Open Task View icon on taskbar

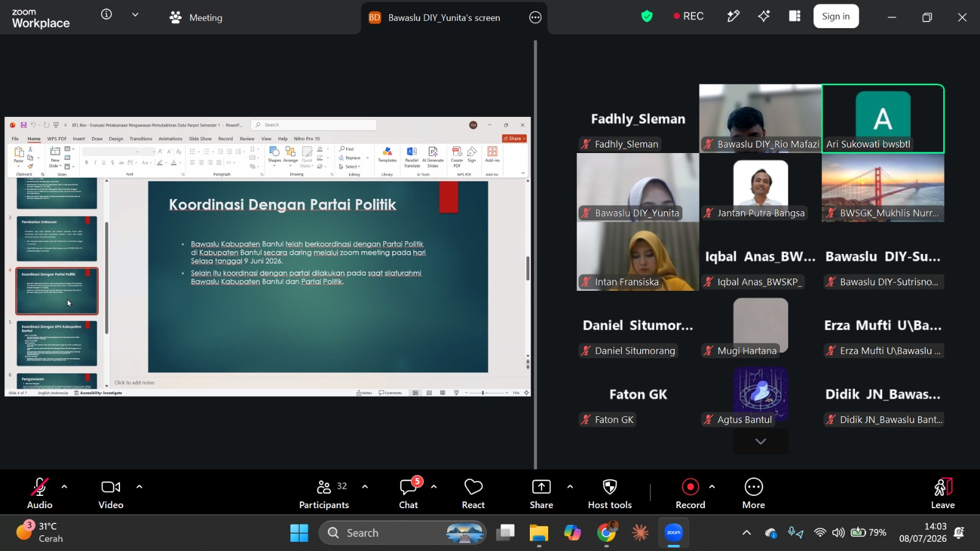[x=505, y=533]
